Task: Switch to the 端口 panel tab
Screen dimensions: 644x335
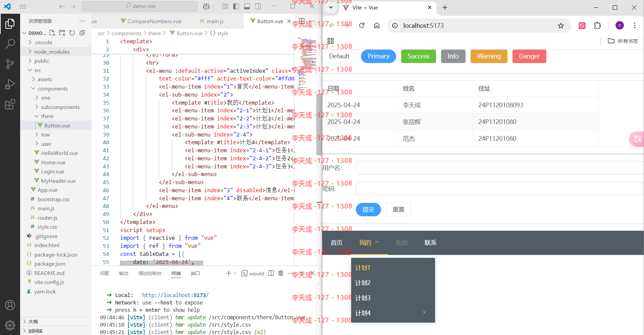Action: 196,273
